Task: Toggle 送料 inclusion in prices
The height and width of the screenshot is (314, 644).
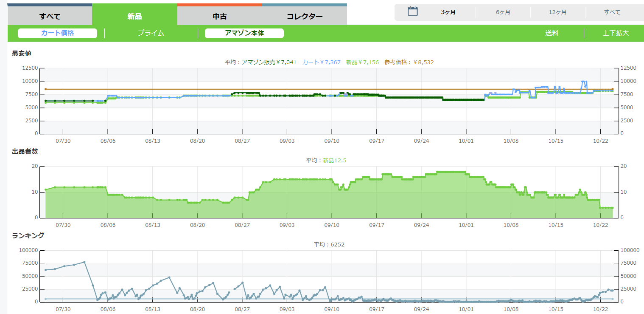Action: (x=552, y=33)
